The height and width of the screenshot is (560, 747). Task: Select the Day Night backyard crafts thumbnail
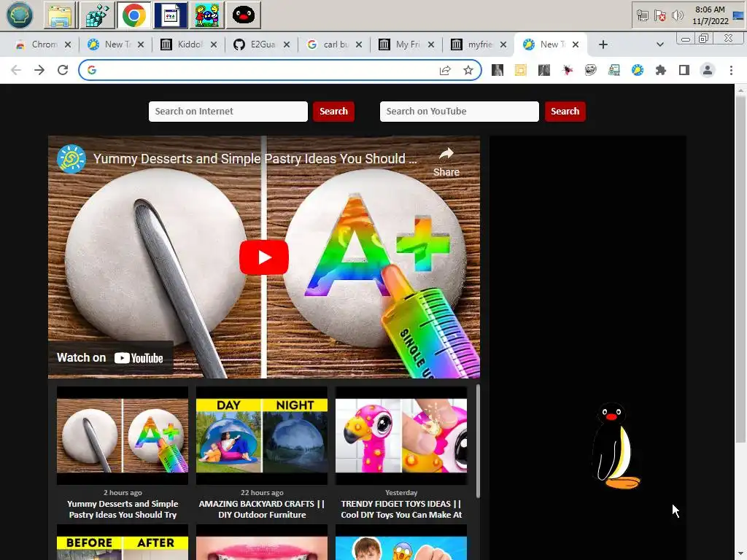point(262,436)
